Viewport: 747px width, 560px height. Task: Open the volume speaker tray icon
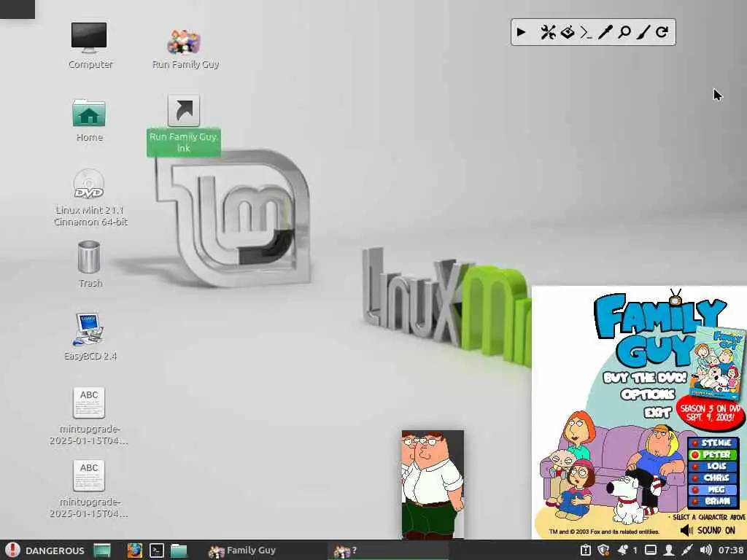[x=705, y=551]
